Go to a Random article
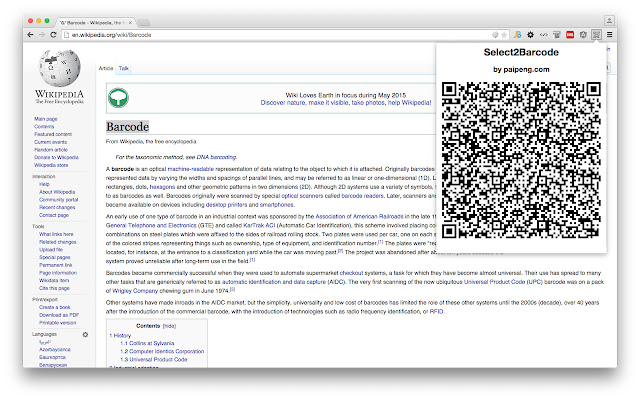This screenshot has width=640, height=400. click(51, 150)
